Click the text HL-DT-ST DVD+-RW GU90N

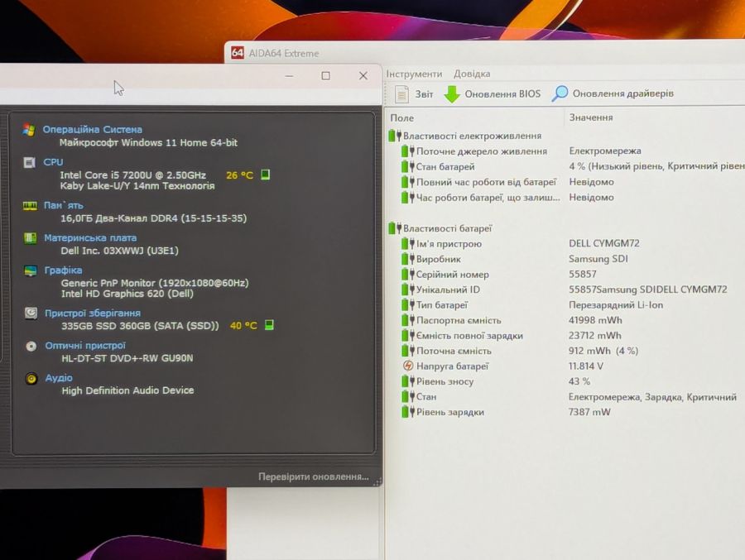(x=127, y=358)
